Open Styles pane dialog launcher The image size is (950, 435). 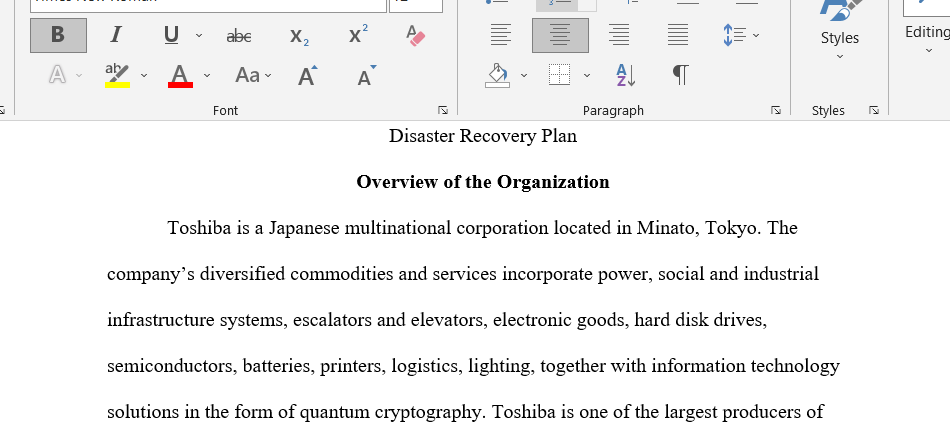(874, 110)
